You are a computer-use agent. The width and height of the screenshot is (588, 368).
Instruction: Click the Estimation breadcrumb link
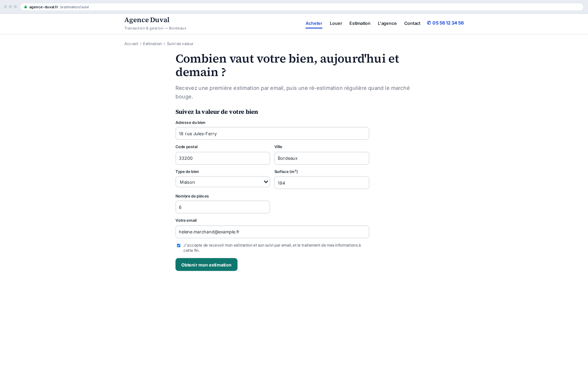point(152,44)
